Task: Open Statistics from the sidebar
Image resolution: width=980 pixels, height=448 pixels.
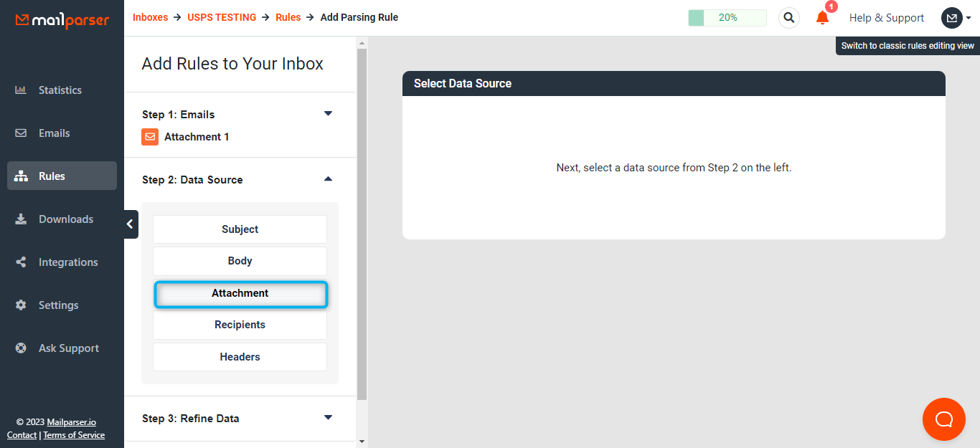Action: [60, 90]
